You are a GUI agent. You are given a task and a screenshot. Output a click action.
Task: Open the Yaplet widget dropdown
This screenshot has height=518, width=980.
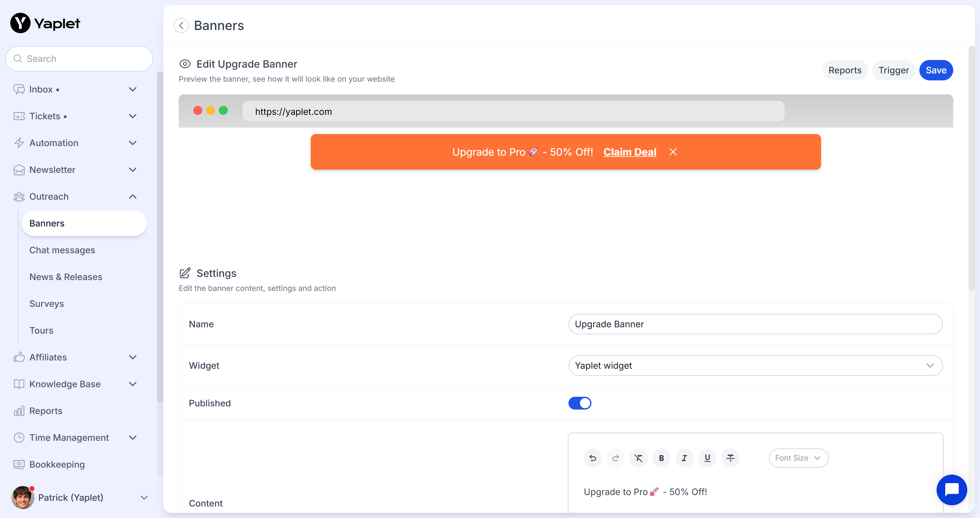755,366
